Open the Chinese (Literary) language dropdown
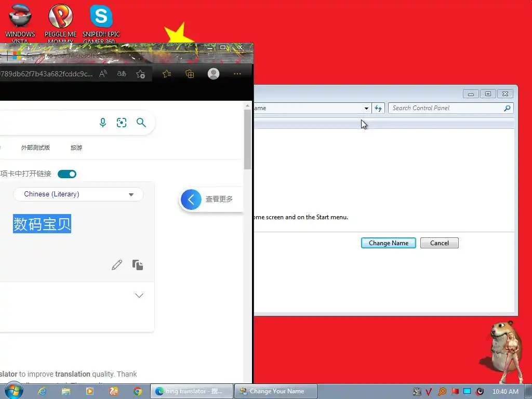 tap(78, 194)
